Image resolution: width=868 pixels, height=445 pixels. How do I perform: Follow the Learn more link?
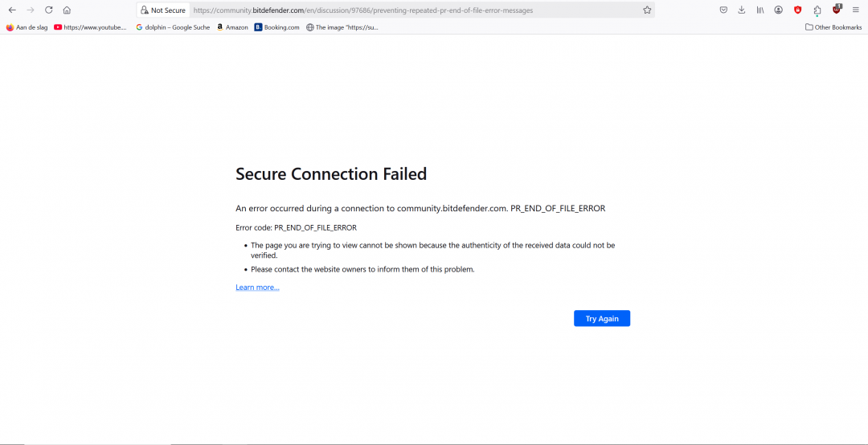pyautogui.click(x=257, y=288)
